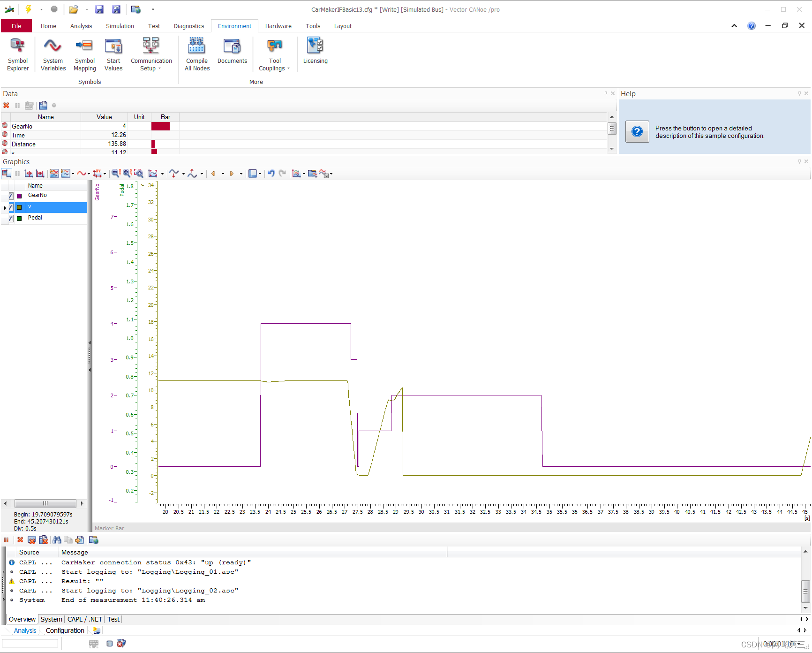Click GearNo purple color swatch
The height and width of the screenshot is (653, 812).
(19, 196)
